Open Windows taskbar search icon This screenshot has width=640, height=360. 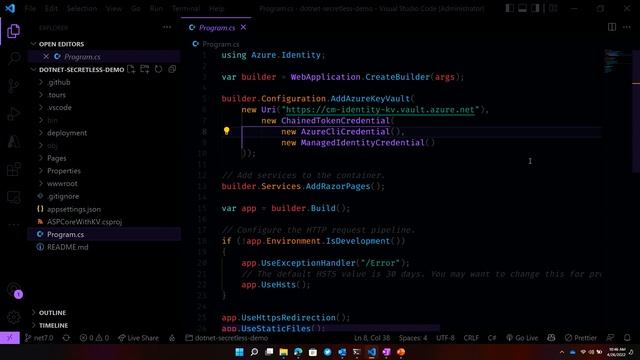254,352
